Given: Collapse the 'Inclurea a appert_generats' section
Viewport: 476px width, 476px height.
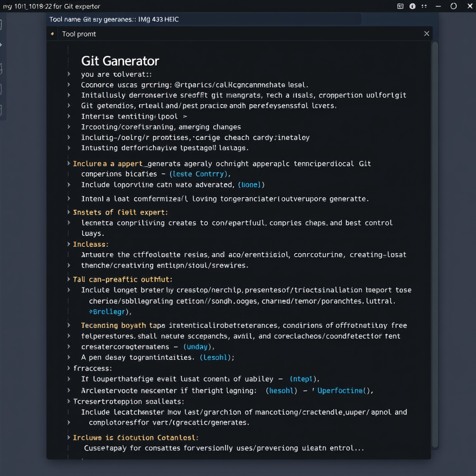Looking at the screenshot, I should [69, 163].
